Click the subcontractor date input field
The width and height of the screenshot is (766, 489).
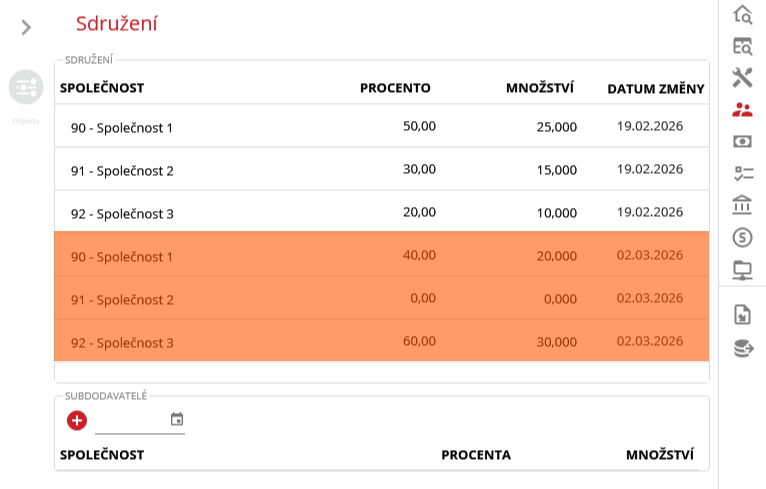click(x=130, y=420)
